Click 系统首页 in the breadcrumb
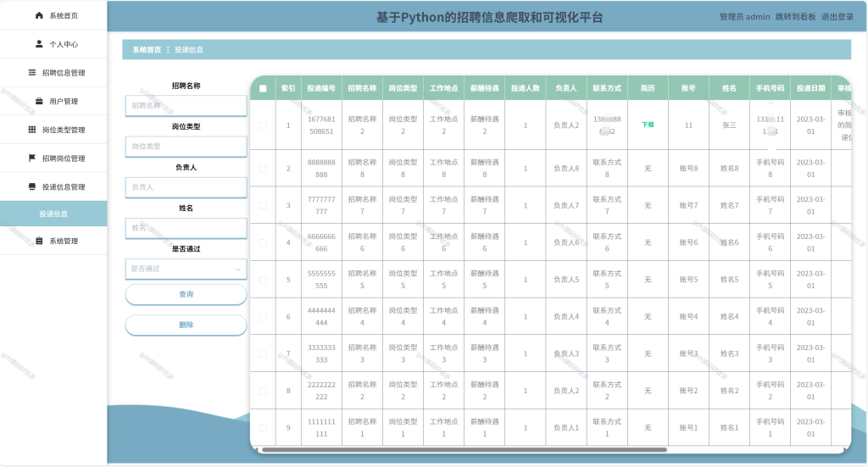 point(147,50)
